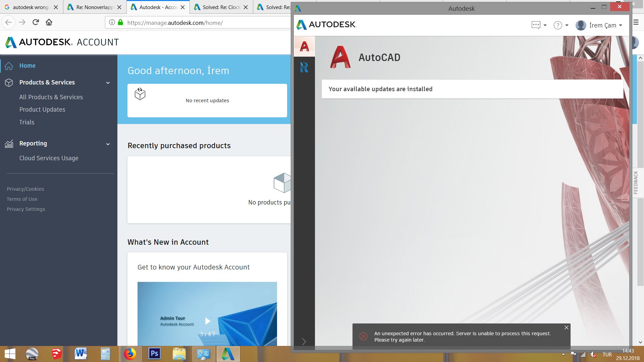Select AutoCAD icon in Autodesk app sidebar
Image resolution: width=644 pixels, height=362 pixels.
304,47
